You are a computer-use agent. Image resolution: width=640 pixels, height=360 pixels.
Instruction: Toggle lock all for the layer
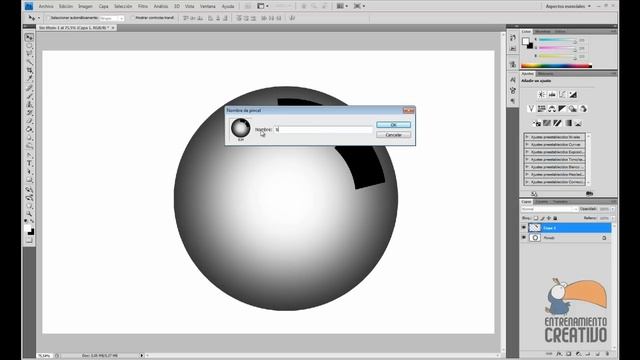(x=555, y=218)
